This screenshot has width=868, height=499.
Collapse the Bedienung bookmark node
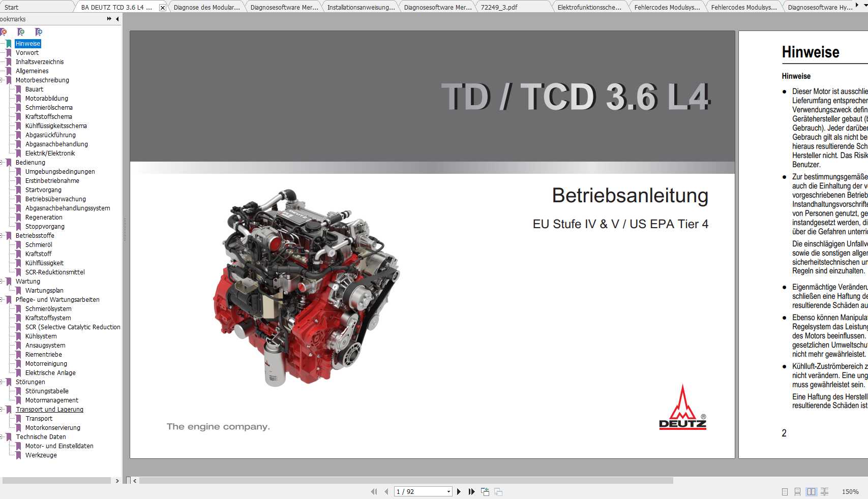point(2,163)
